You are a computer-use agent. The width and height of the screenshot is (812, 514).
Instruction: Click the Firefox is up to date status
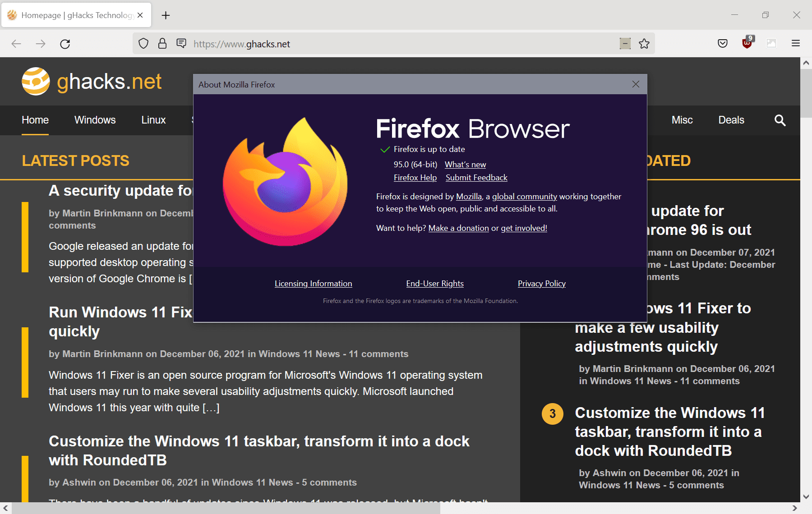(x=429, y=149)
